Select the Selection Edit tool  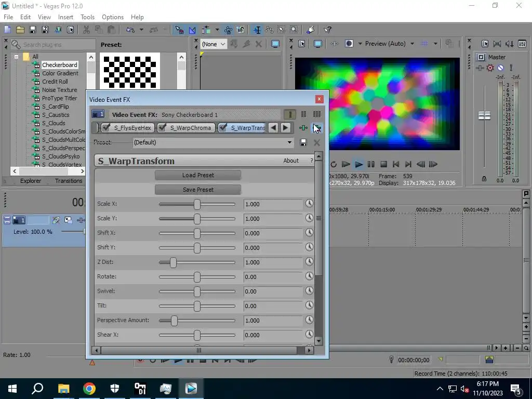(x=282, y=30)
